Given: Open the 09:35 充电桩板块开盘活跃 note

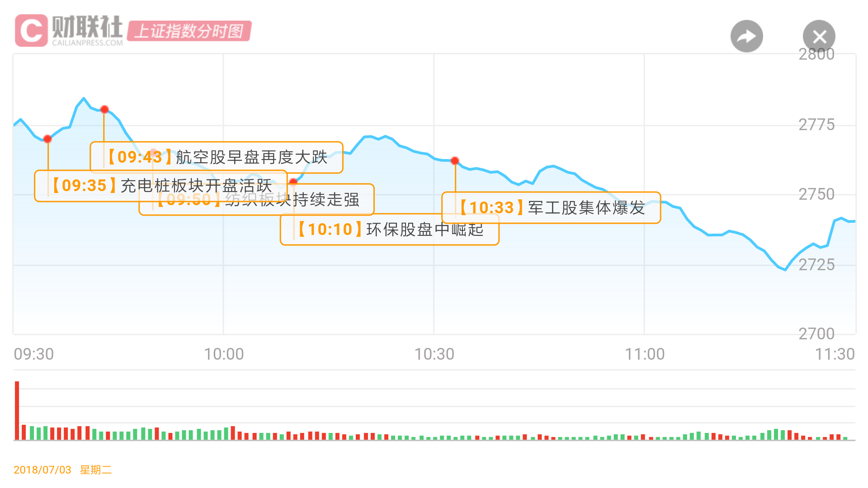Looking at the screenshot, I should tap(161, 186).
